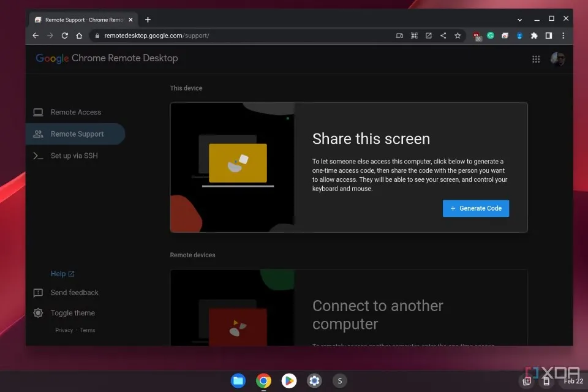Click the Generate Code button
588x392 pixels.
coord(476,208)
